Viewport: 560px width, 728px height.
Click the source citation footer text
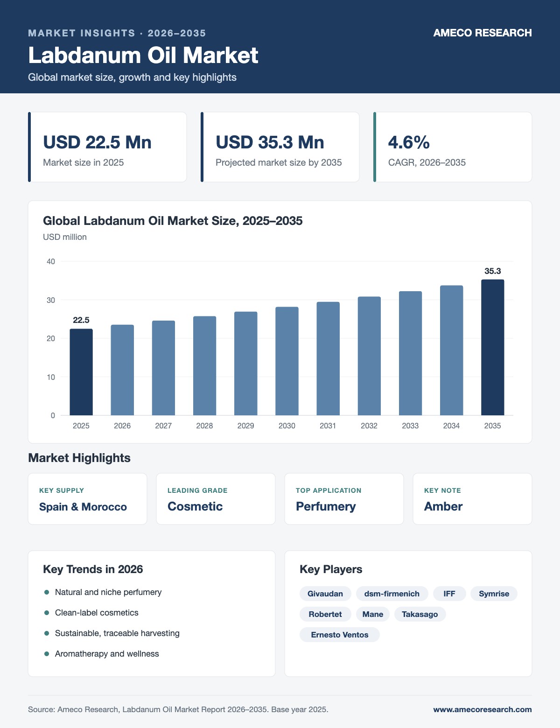(178, 709)
